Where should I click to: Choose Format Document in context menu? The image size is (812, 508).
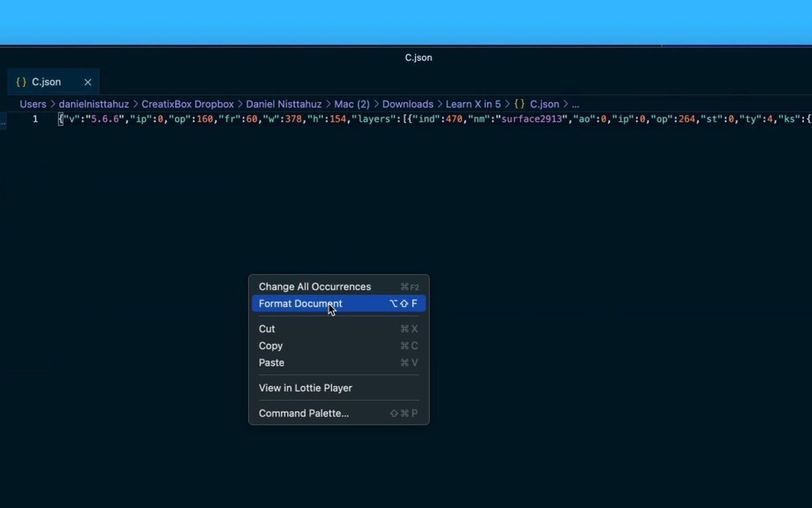tap(338, 303)
